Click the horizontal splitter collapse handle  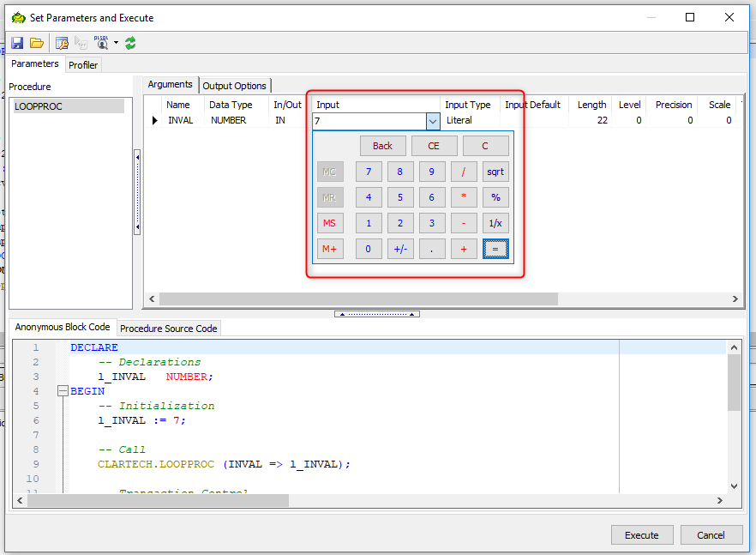(377, 314)
